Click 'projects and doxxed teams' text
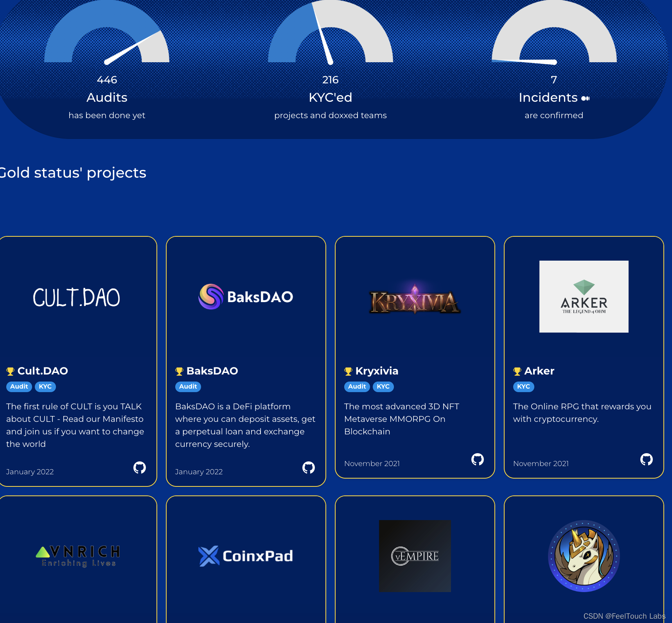 point(331,115)
